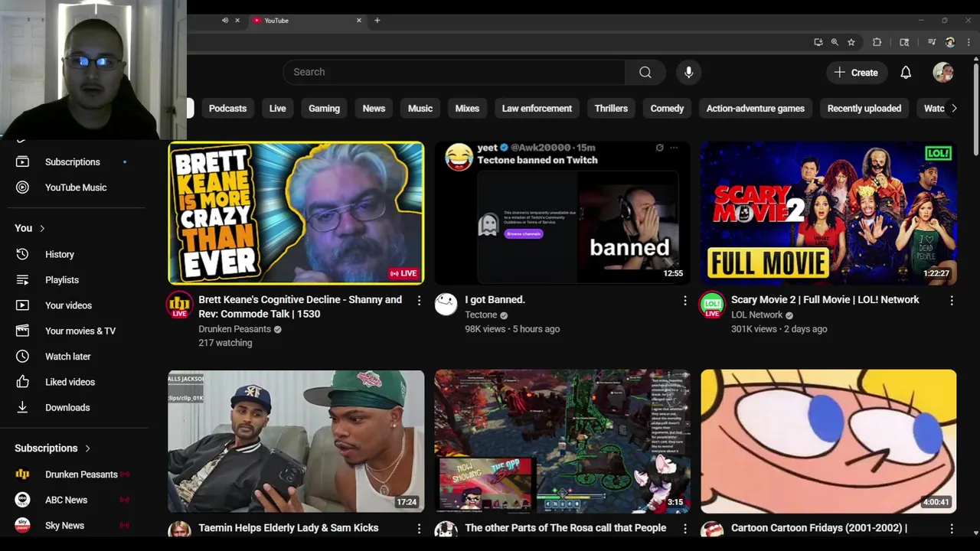
Task: Click Chrome zoom magnifier icon in address bar
Action: [835, 42]
